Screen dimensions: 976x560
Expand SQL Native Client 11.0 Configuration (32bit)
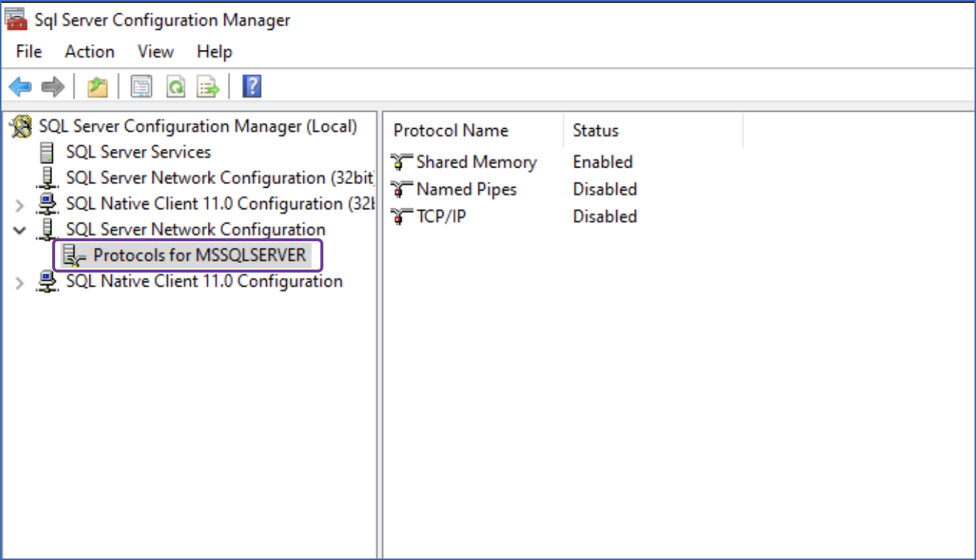click(x=20, y=206)
